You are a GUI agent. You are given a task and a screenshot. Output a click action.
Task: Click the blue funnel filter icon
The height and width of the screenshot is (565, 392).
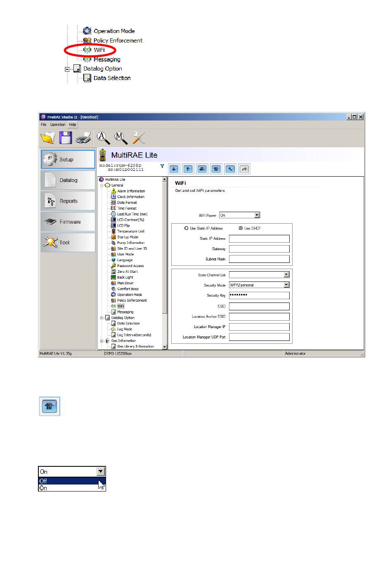click(x=162, y=166)
